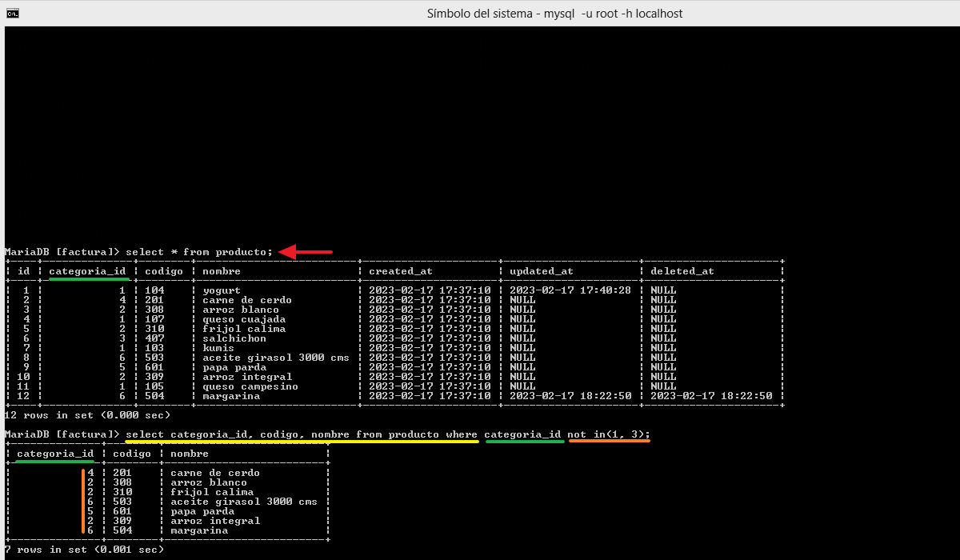Click the 'updated_at' column header

(541, 271)
